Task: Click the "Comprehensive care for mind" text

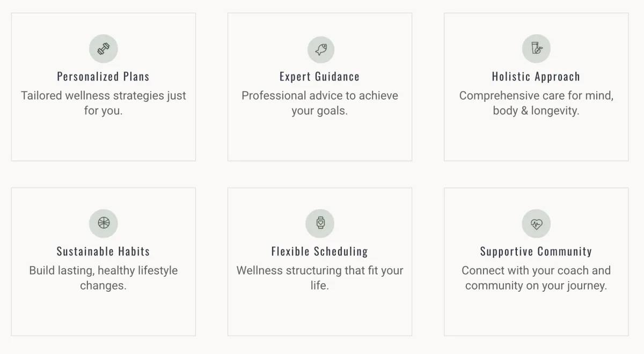Action: [536, 96]
